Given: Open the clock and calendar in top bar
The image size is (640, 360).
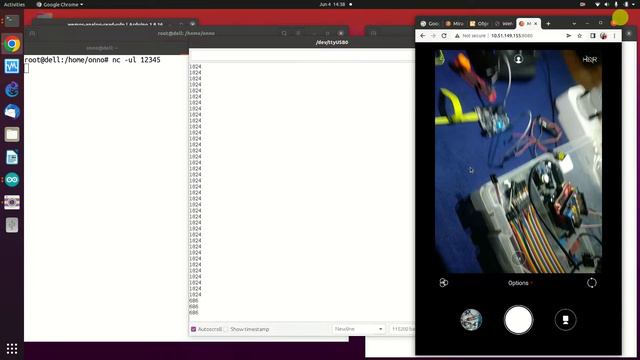Looking at the screenshot, I should pyautogui.click(x=332, y=4).
